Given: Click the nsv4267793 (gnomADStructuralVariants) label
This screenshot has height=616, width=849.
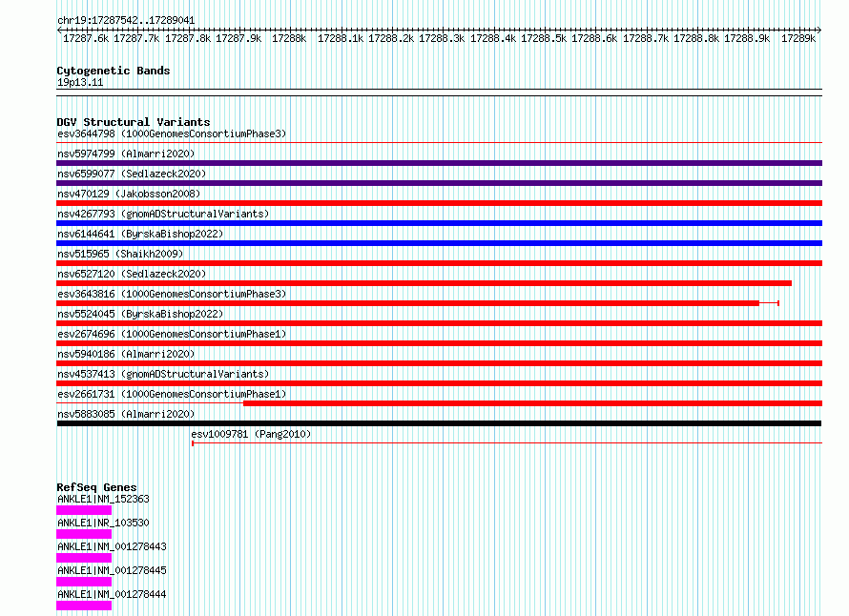Looking at the screenshot, I should (163, 214).
